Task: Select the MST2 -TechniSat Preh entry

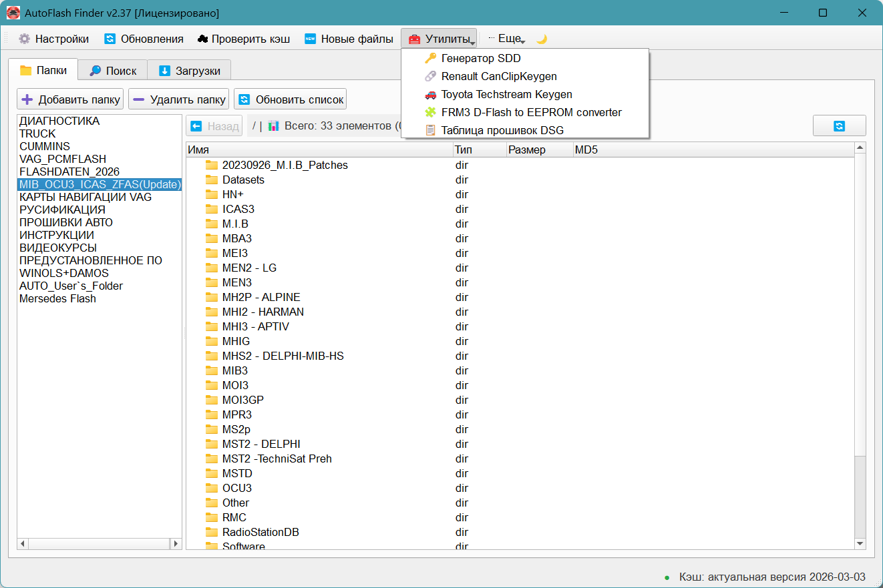Action: [x=277, y=459]
